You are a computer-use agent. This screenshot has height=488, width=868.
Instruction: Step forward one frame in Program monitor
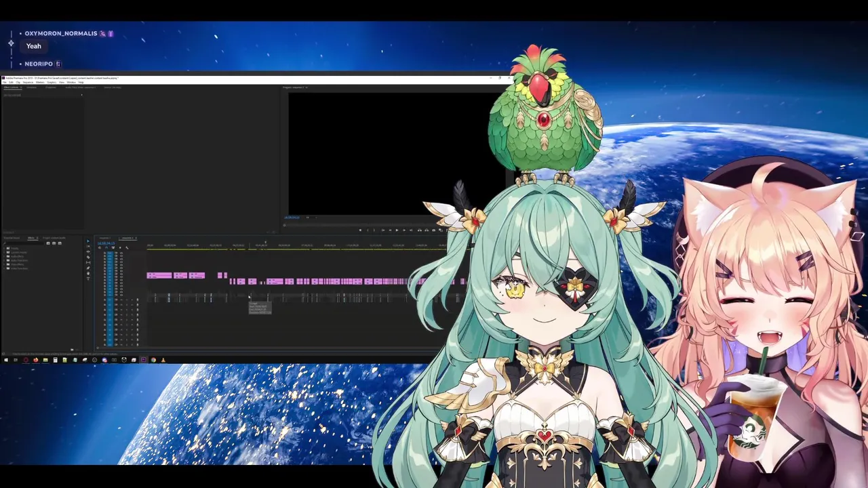[404, 230]
